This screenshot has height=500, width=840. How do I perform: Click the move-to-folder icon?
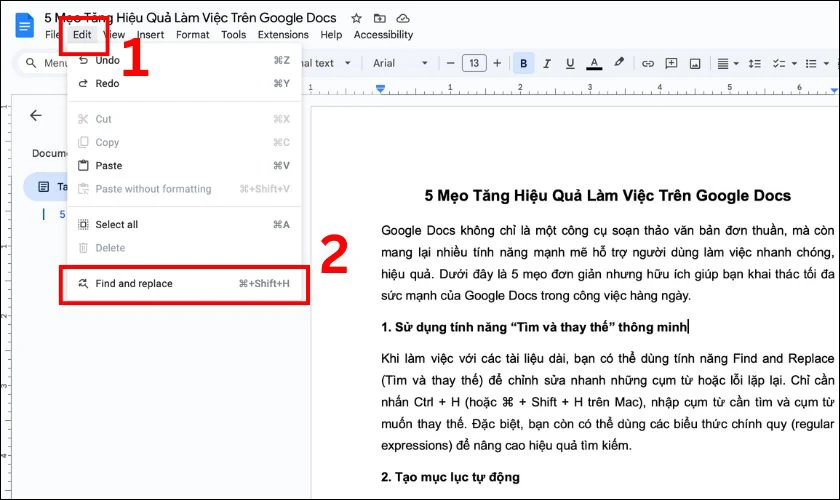[379, 18]
